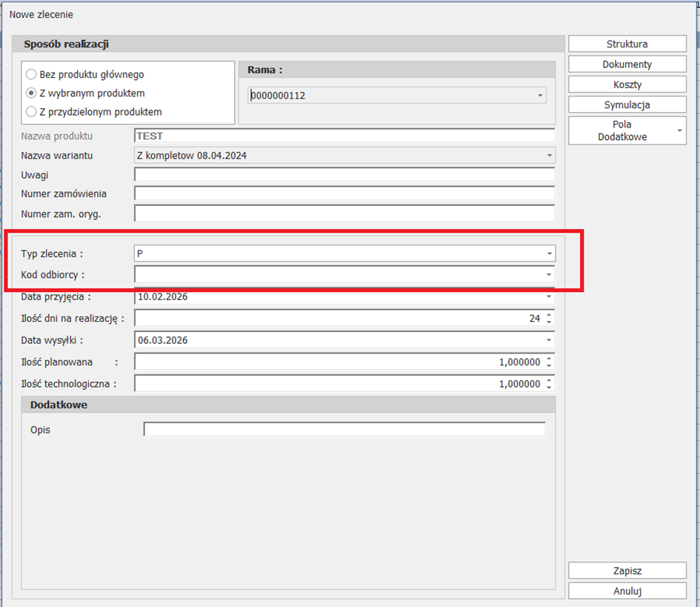700x607 pixels.
Task: Save the order with Zapisz
Action: (x=627, y=571)
